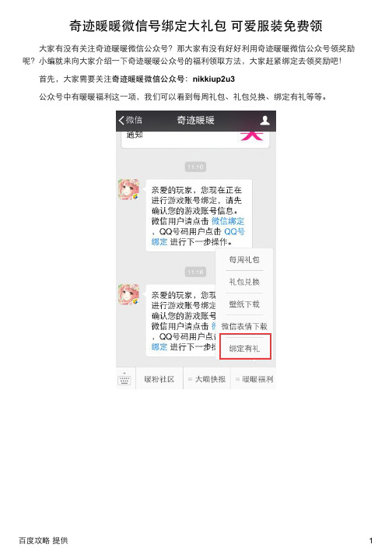392x555 pixels.
Task: Expand the 暖暖福利 bottom menu
Action: click(x=254, y=379)
